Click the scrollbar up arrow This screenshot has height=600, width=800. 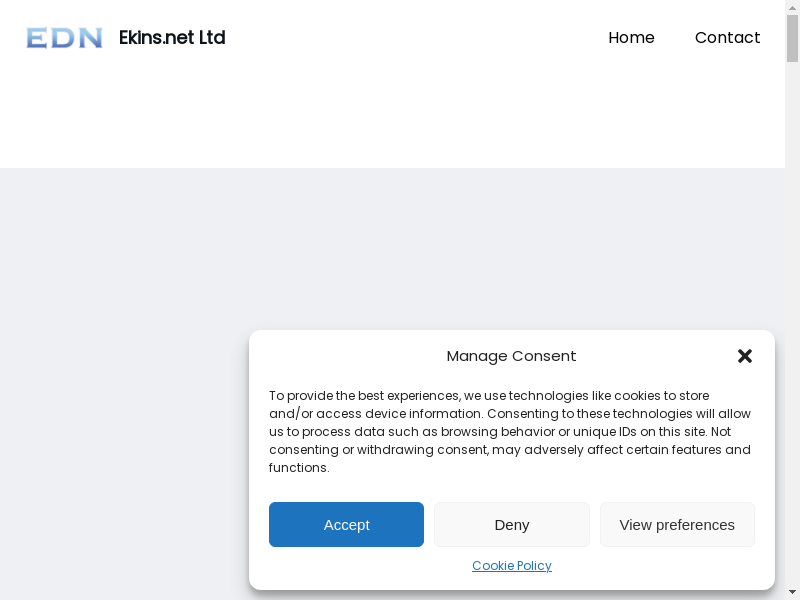[x=792, y=7]
